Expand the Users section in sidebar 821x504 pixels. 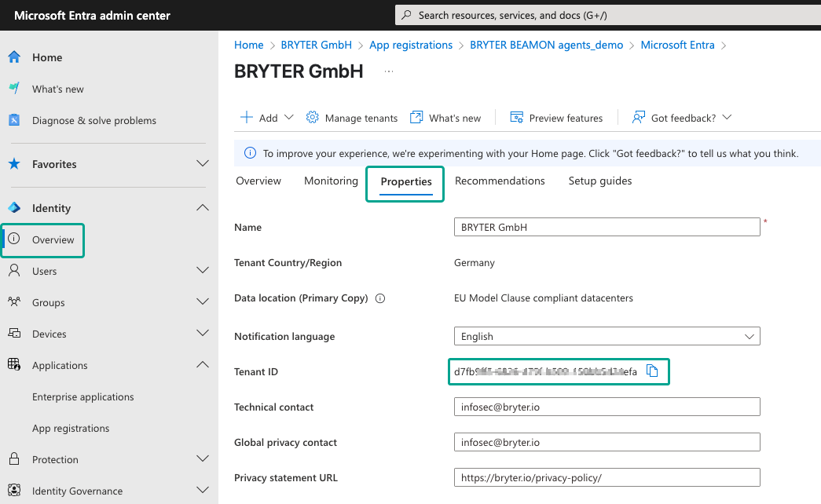pos(202,271)
